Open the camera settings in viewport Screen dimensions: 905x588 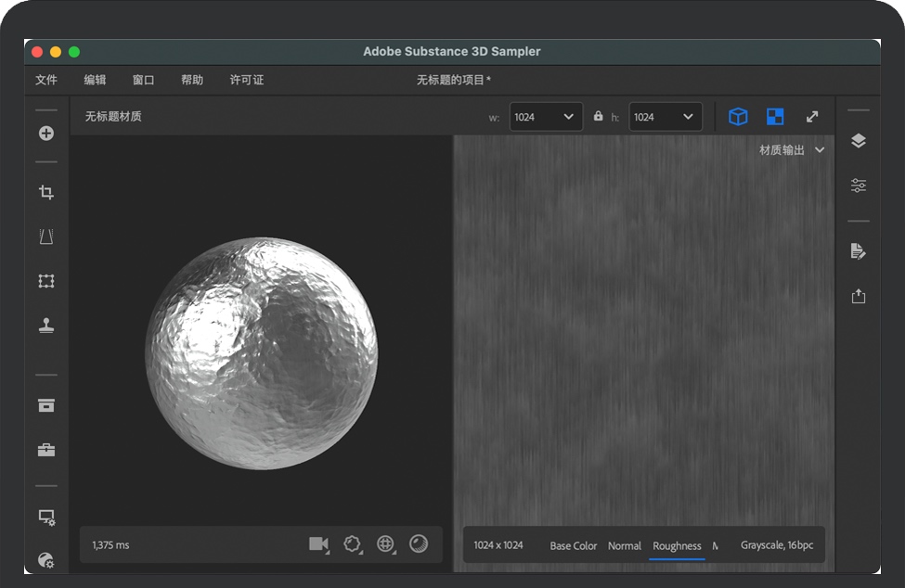318,544
